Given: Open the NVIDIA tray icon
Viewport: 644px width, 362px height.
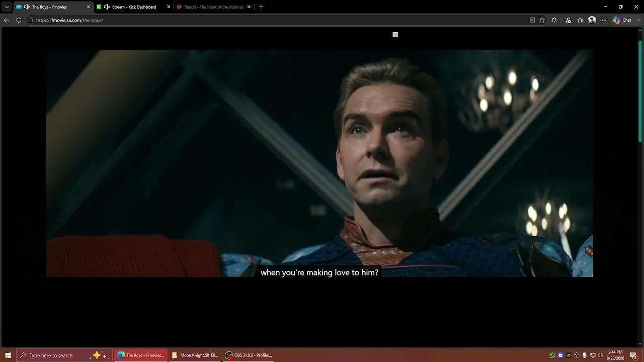Looking at the screenshot, I should [x=569, y=355].
